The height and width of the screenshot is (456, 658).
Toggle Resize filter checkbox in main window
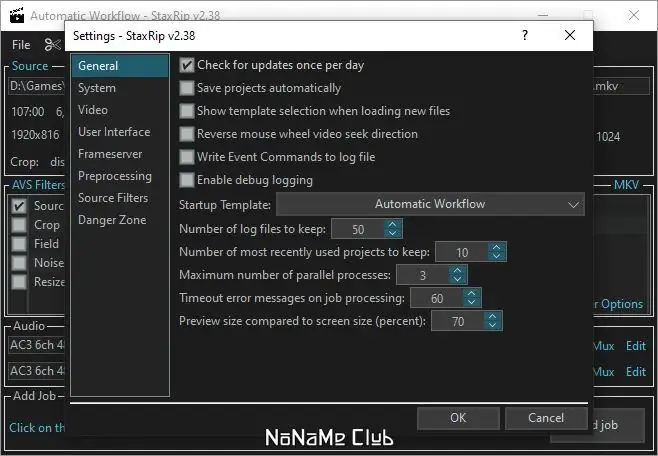click(x=18, y=281)
